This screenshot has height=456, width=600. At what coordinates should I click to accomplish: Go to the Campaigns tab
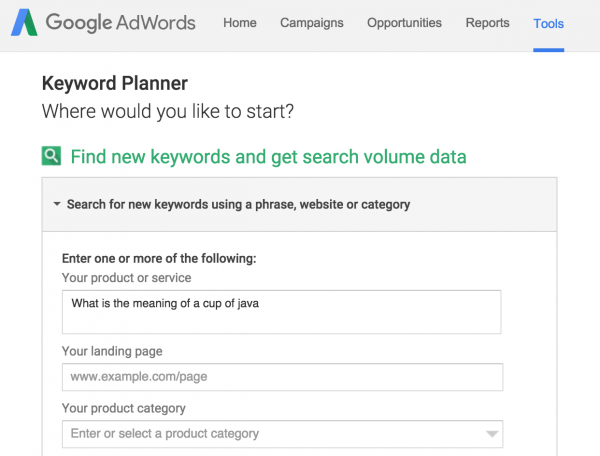[312, 23]
